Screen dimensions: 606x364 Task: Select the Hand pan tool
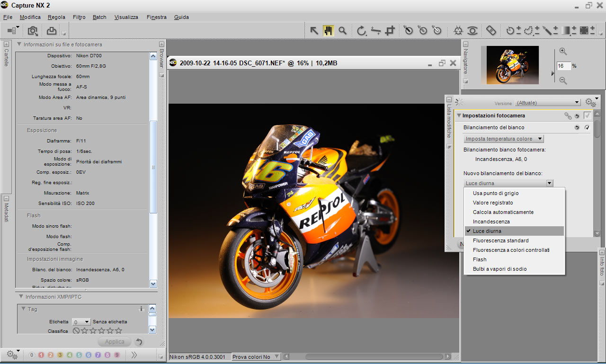point(328,31)
